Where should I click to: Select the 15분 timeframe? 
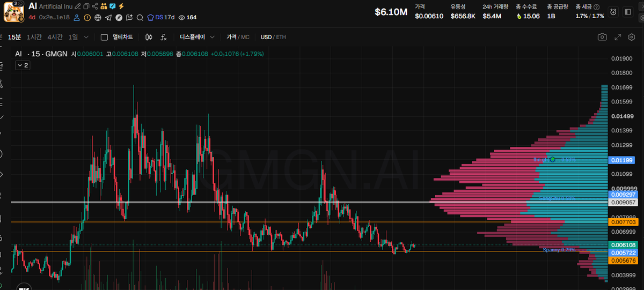coord(14,37)
